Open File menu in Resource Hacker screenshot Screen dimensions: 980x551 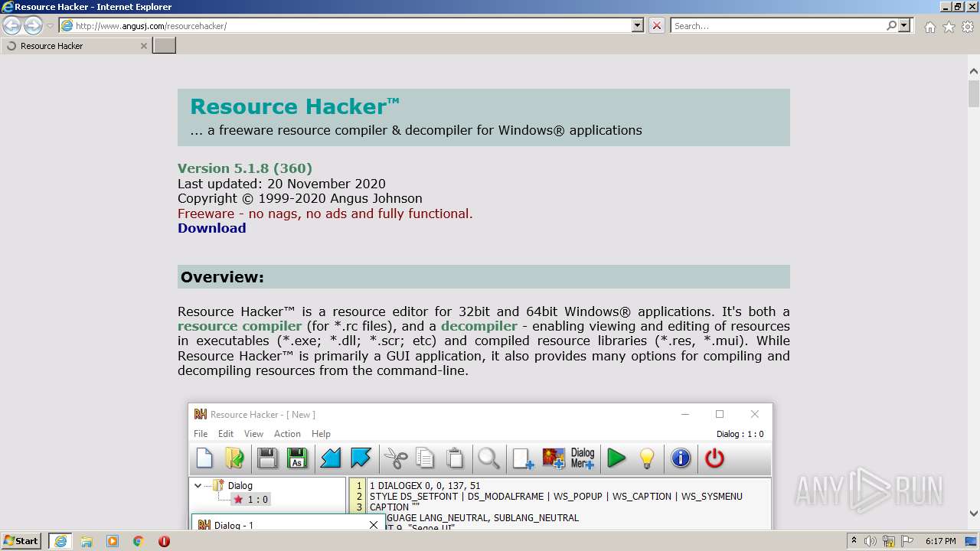[201, 434]
